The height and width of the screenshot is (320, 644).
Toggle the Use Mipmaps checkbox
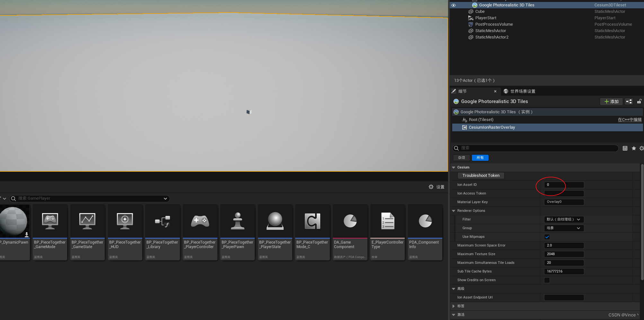(547, 237)
